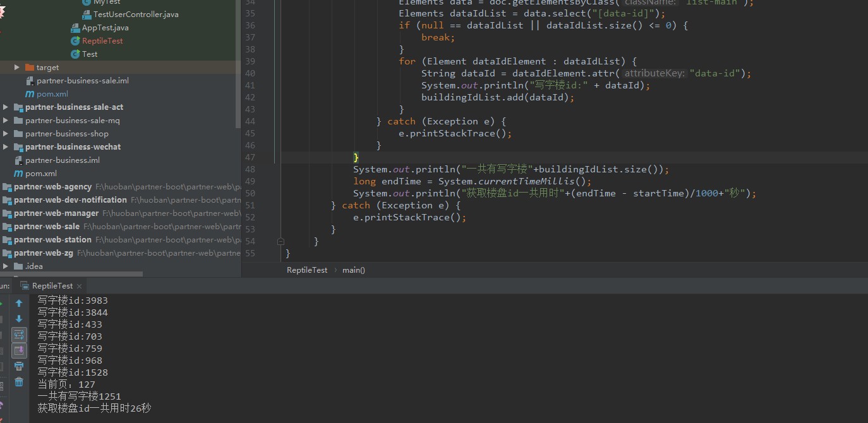Collapse code block at line 54 fold marker

pos(280,241)
